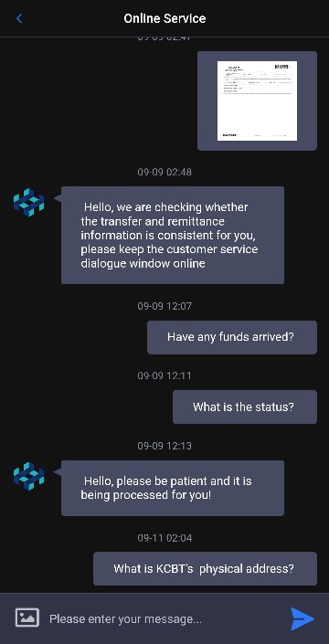Focus the "Please enter your message" field

pyautogui.click(x=164, y=618)
